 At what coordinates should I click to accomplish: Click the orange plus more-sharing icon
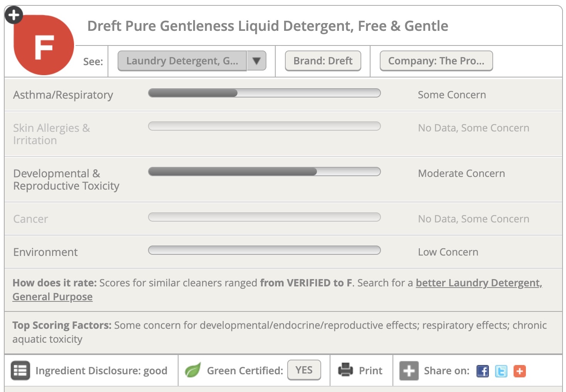click(x=519, y=371)
